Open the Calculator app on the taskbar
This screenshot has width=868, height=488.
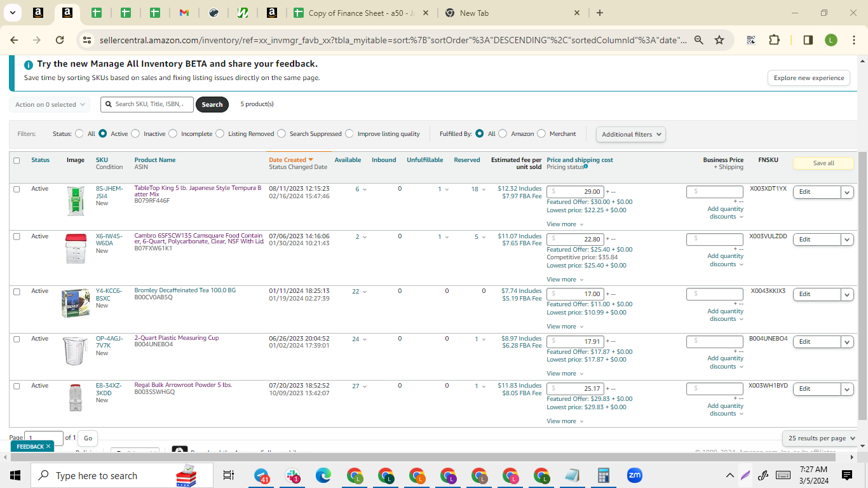coord(604,475)
